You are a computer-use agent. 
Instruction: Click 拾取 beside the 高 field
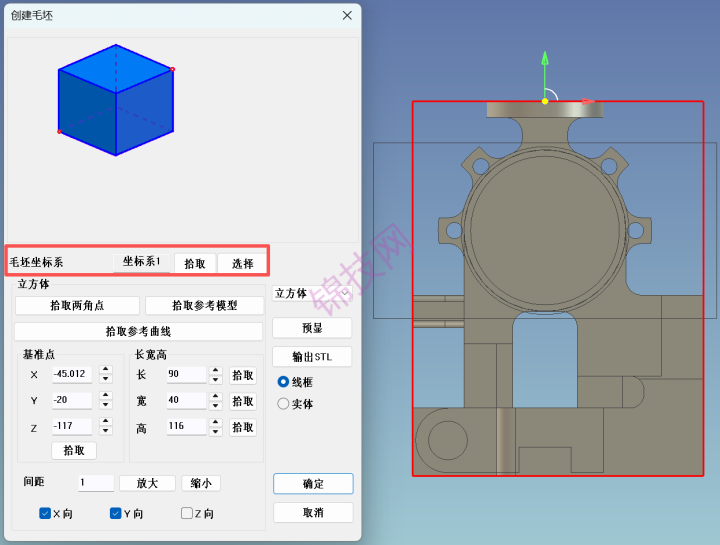[243, 427]
